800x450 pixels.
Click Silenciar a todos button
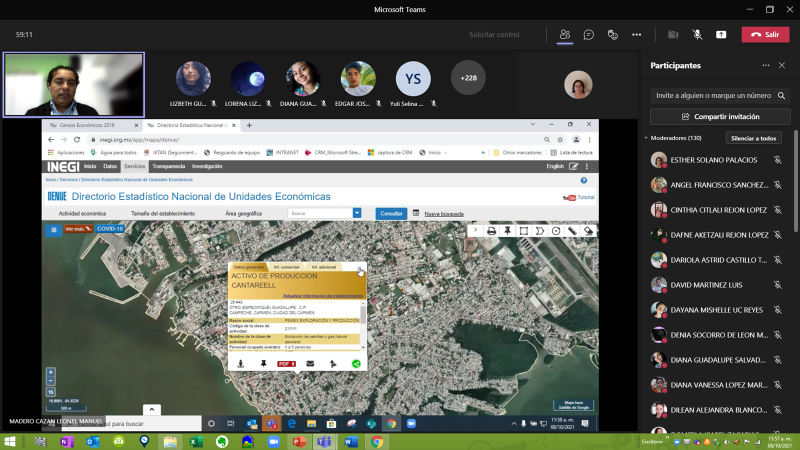click(753, 138)
